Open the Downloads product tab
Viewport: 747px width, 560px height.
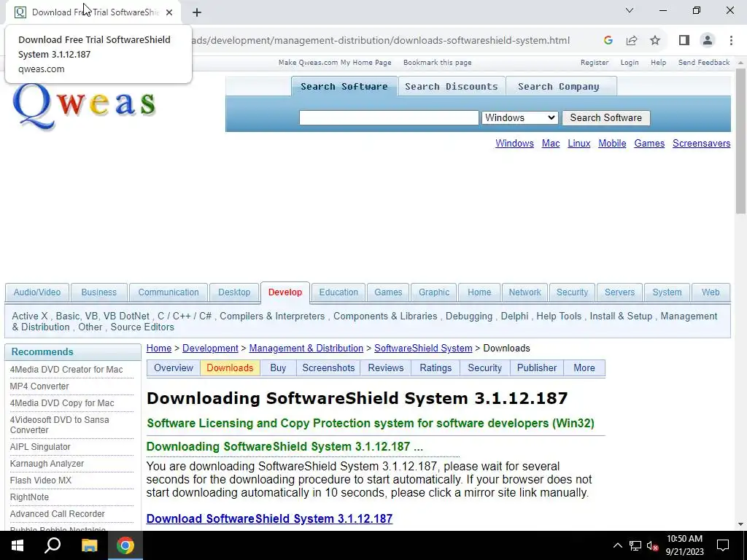230,368
